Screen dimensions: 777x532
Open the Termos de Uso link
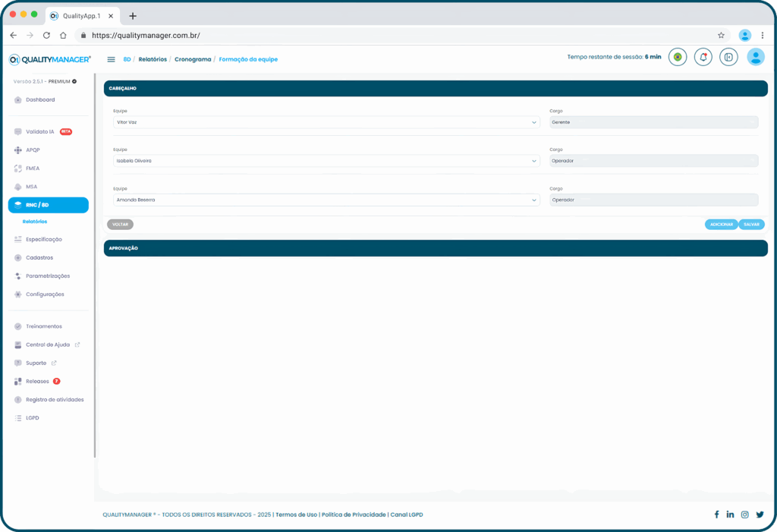tap(296, 515)
